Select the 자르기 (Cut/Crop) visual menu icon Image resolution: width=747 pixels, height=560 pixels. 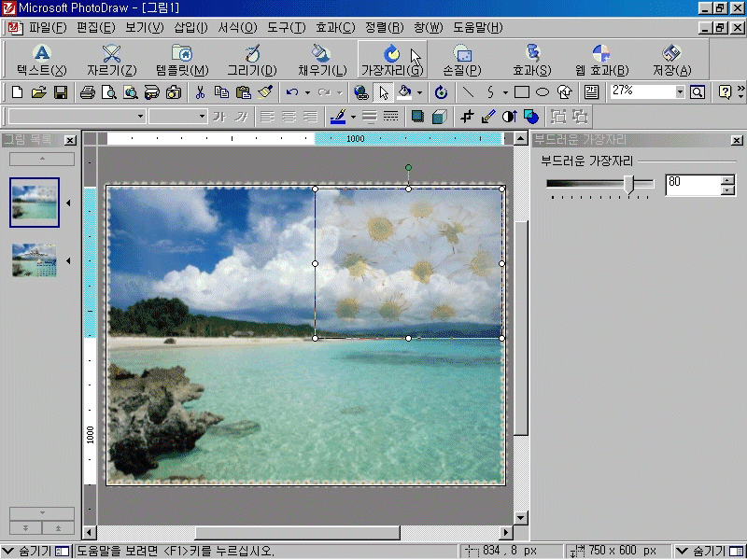(x=111, y=60)
